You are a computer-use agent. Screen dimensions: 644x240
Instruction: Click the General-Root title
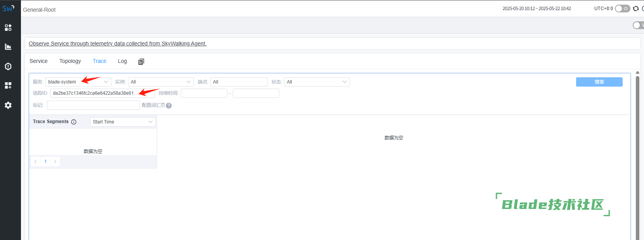39,10
